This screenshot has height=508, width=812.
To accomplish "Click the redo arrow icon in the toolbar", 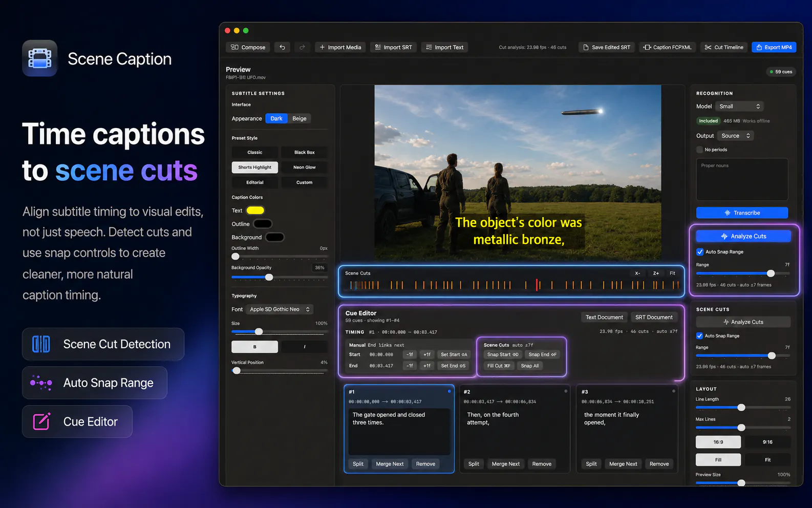I will (302, 47).
